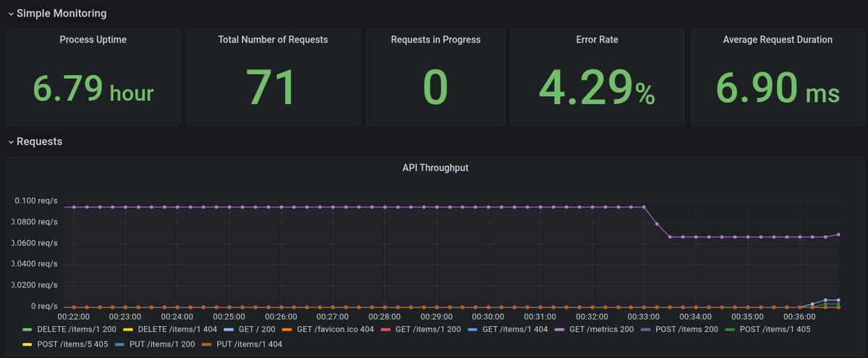Collapse the Requests row chevron
Image resolution: width=868 pixels, height=358 pixels.
(10, 142)
